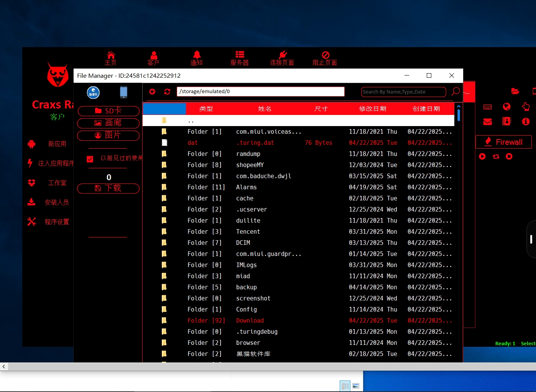Screen dimensions: 536x392
Task: Click the open folder icon in right panel
Action: [x=515, y=91]
